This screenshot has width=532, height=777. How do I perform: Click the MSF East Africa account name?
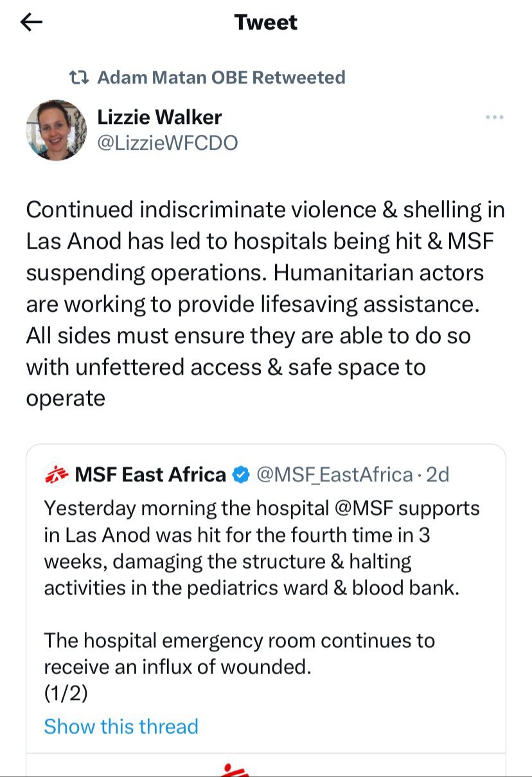coord(150,475)
